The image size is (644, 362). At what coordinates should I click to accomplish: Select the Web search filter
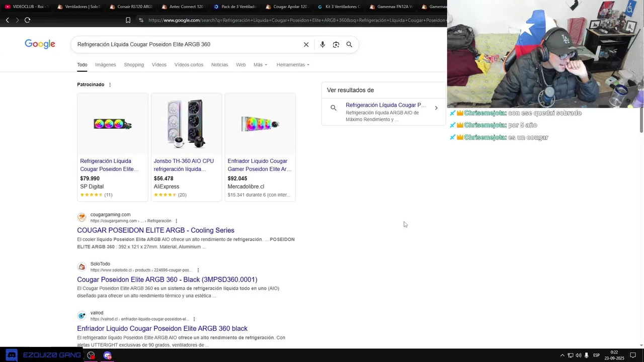pos(241,64)
